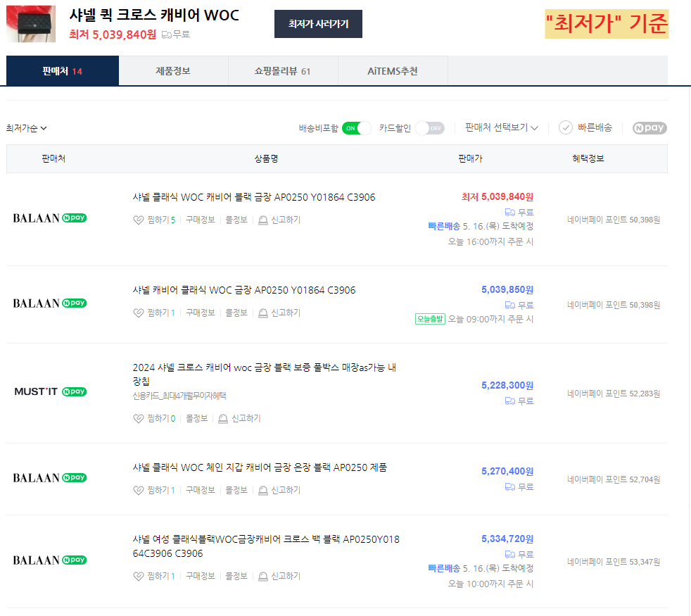Click the 5,228,300원 price
This screenshot has height=616, width=691.
point(507,385)
